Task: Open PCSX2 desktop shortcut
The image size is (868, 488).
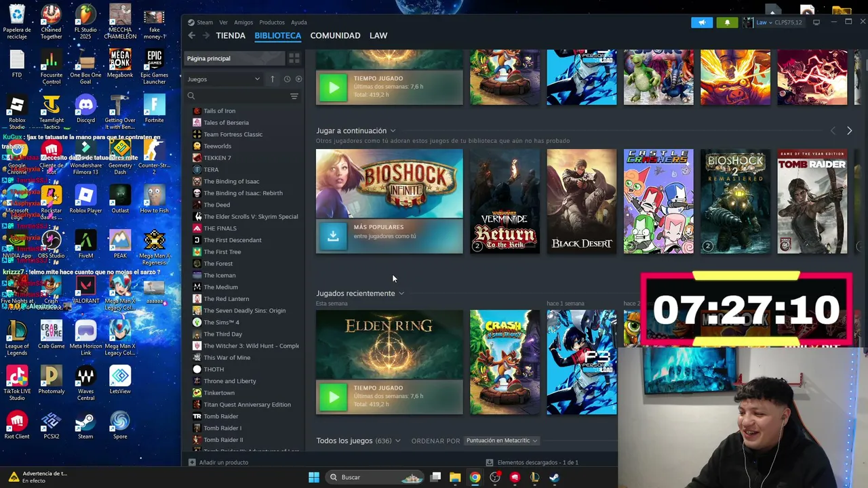Action: [x=51, y=425]
